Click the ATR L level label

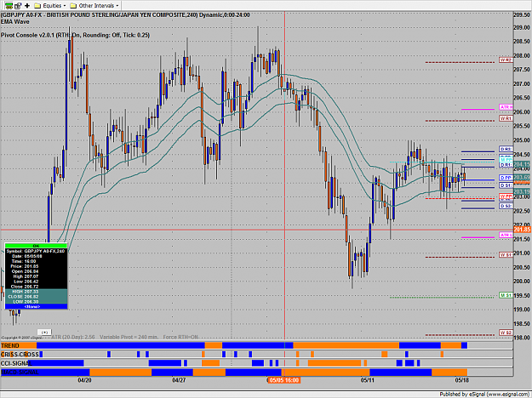(506, 235)
